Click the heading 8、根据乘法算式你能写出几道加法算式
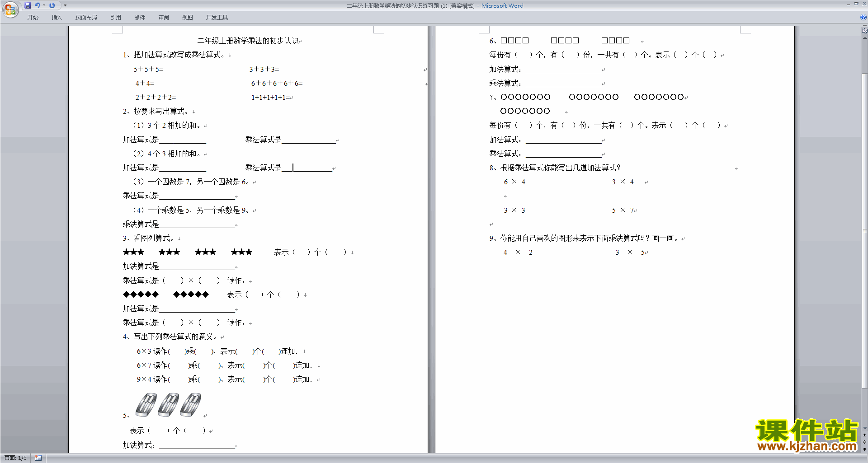 click(555, 168)
